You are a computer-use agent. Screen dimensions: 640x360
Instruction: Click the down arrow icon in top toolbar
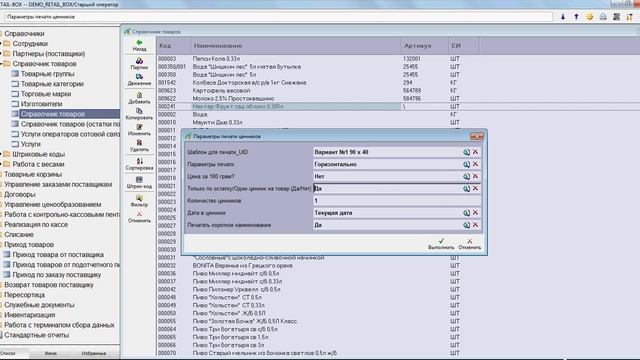563,17
